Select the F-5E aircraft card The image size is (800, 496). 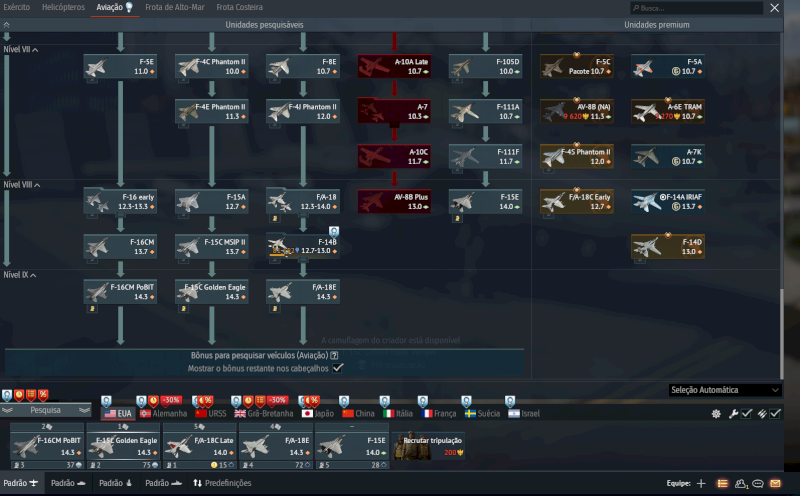pos(120,66)
